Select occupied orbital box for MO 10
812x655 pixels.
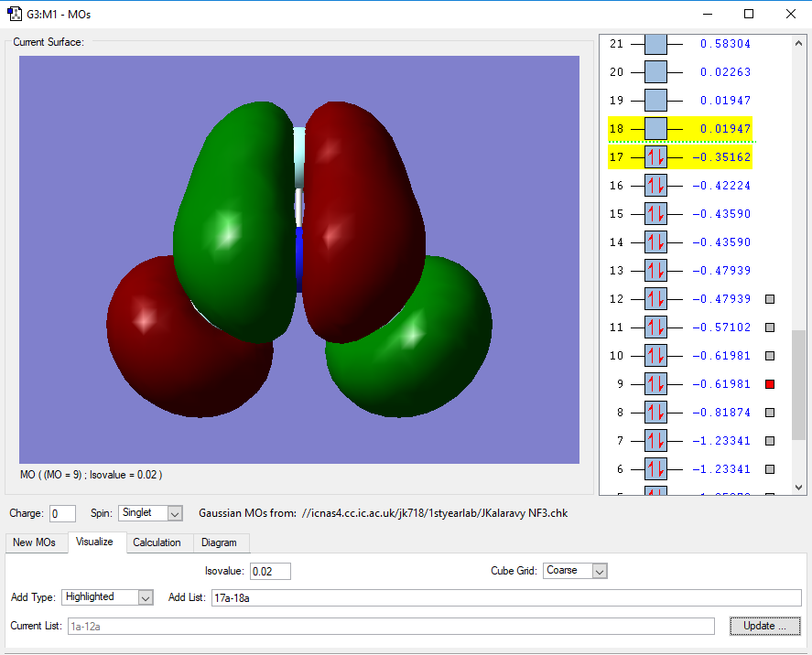[x=655, y=356]
